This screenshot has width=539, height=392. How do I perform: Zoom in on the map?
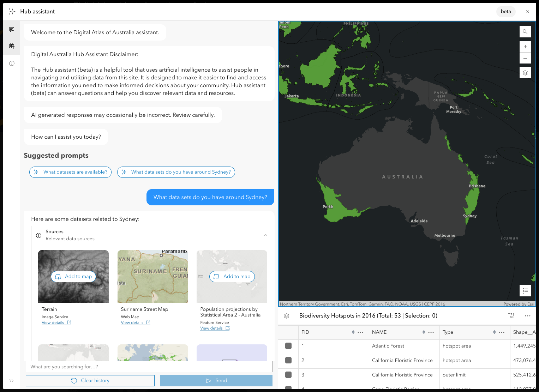(525, 47)
